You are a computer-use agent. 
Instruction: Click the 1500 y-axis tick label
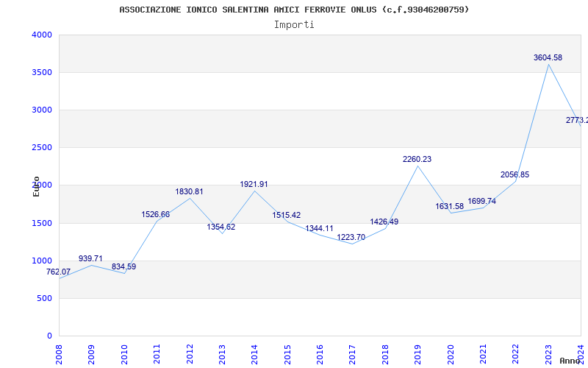click(x=42, y=224)
